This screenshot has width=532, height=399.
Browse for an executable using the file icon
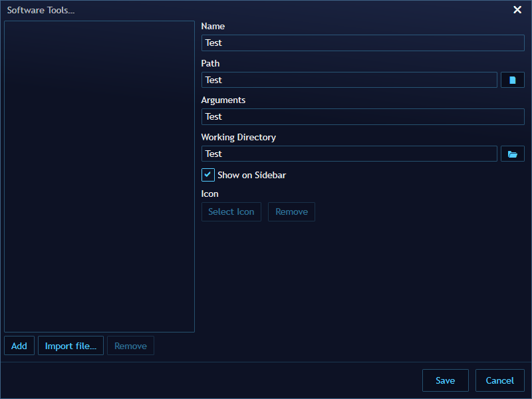[512, 80]
